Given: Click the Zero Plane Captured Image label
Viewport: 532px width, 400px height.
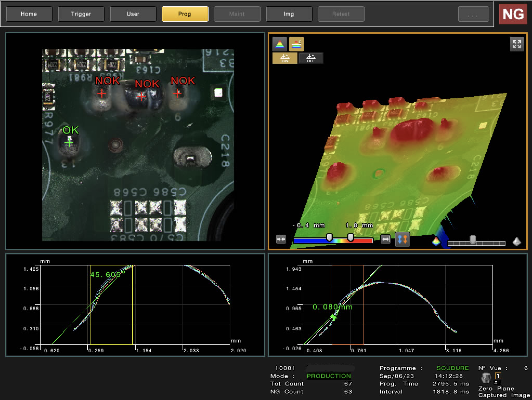Looking at the screenshot, I should pyautogui.click(x=504, y=392).
